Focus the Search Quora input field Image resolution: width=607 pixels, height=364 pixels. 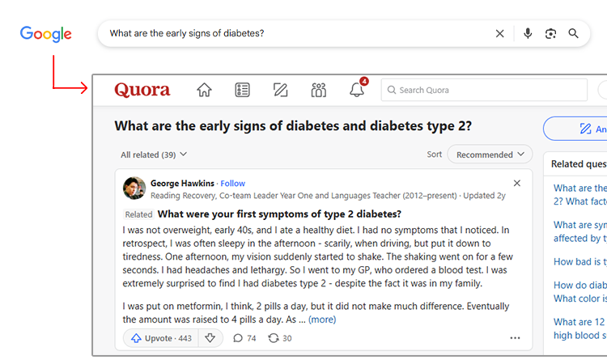[484, 90]
